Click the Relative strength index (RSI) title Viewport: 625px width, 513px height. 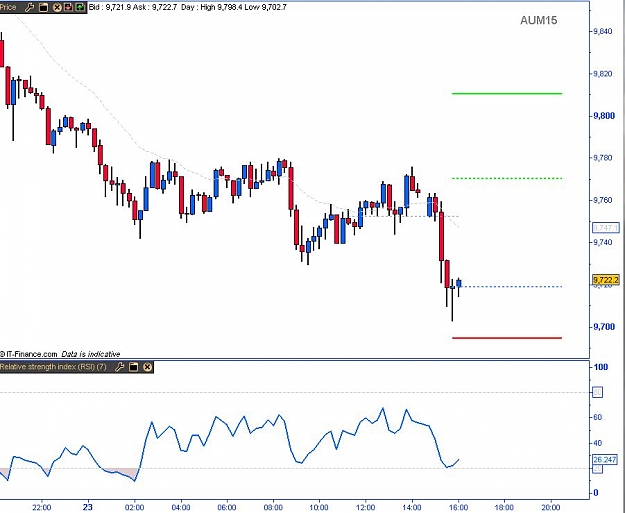[53, 367]
